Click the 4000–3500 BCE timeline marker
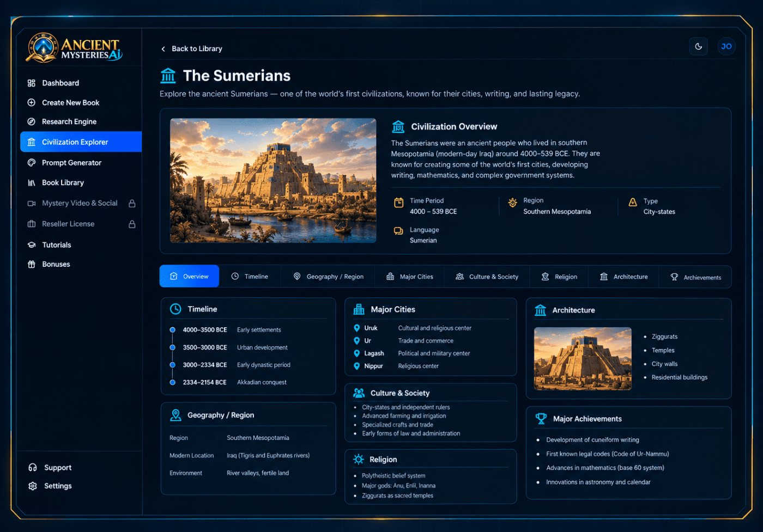Image resolution: width=763 pixels, height=532 pixels. click(x=172, y=330)
